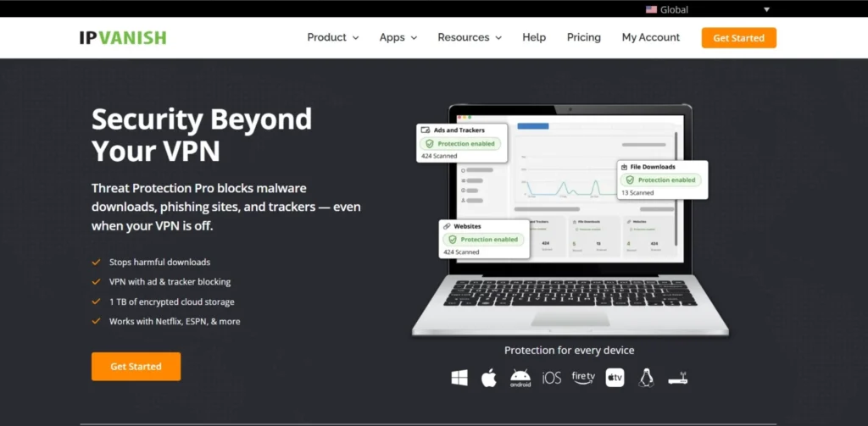
Task: Click checkmark beside Works with Netflix
Action: point(97,321)
